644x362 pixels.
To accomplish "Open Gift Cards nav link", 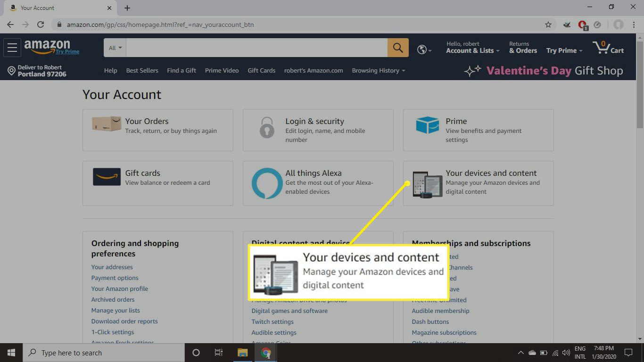I will point(261,71).
